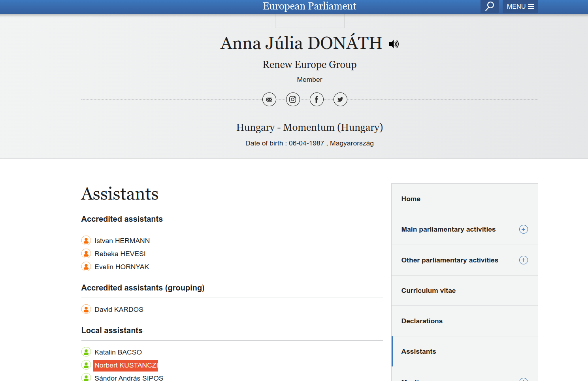
Task: Click the date of birth line
Action: [309, 143]
